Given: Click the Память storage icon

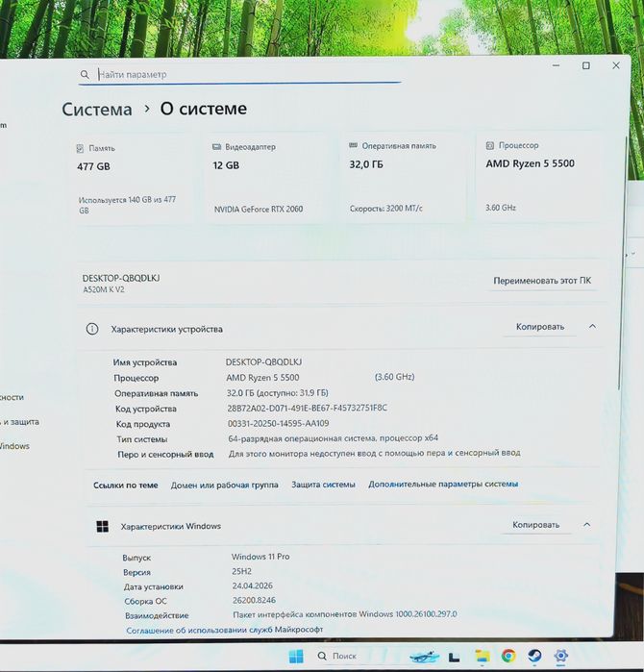Looking at the screenshot, I should click(80, 148).
